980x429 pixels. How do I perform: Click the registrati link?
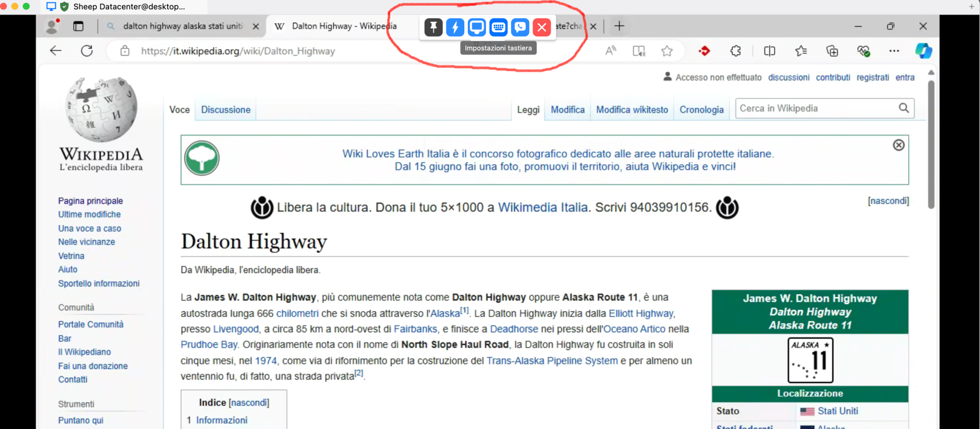[873, 77]
